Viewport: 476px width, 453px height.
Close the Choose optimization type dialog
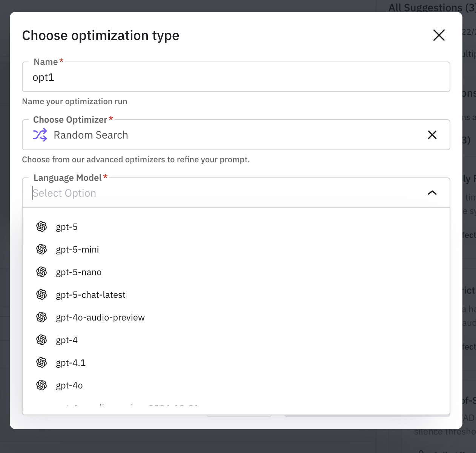point(439,35)
